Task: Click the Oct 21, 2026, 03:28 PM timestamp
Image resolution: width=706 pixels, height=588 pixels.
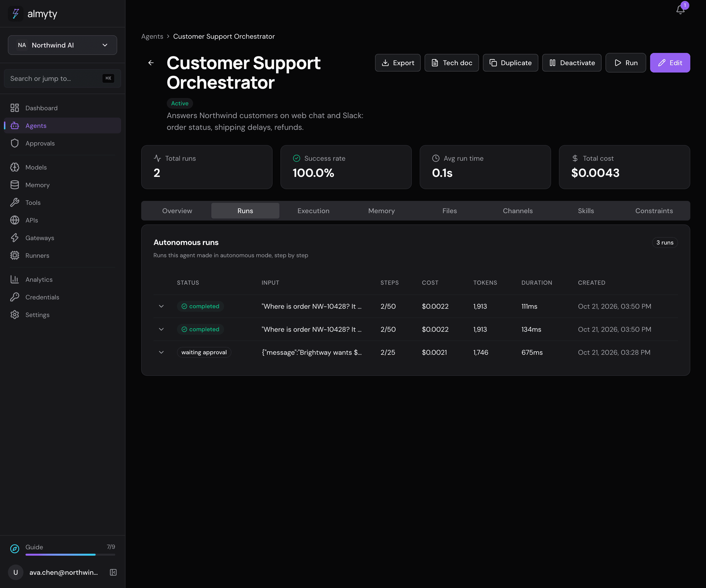Action: point(614,352)
